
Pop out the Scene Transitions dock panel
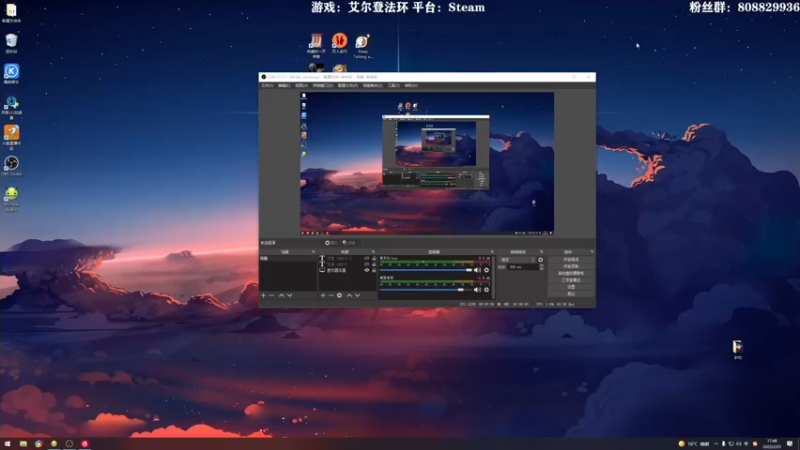coord(542,252)
